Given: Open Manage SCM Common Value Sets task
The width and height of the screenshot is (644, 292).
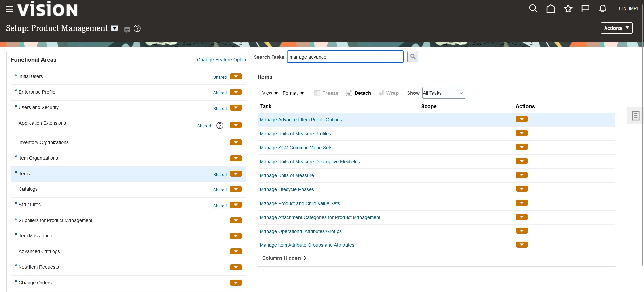Looking at the screenshot, I should pyautogui.click(x=296, y=148).
